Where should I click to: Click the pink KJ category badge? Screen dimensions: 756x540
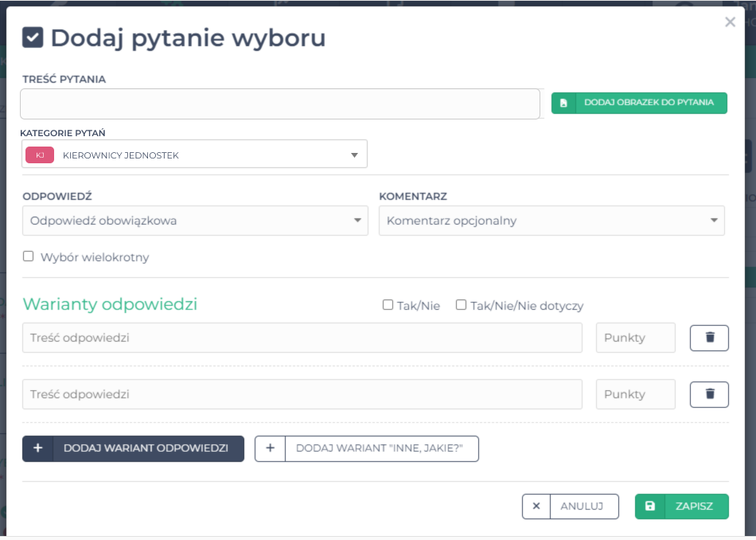(x=40, y=155)
